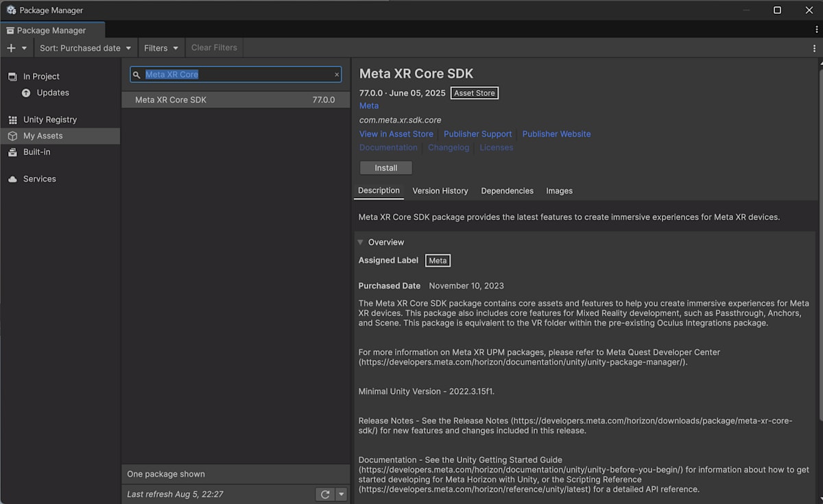This screenshot has height=504, width=823.
Task: Switch to the Version History tab
Action: (x=440, y=191)
